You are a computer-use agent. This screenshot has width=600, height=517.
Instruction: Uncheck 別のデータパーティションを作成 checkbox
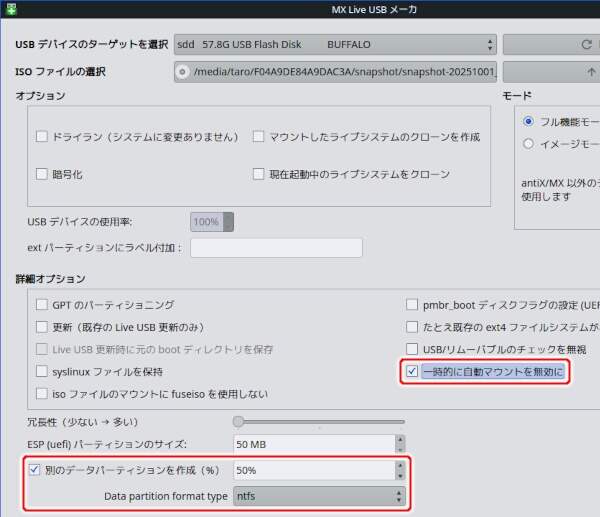point(35,470)
